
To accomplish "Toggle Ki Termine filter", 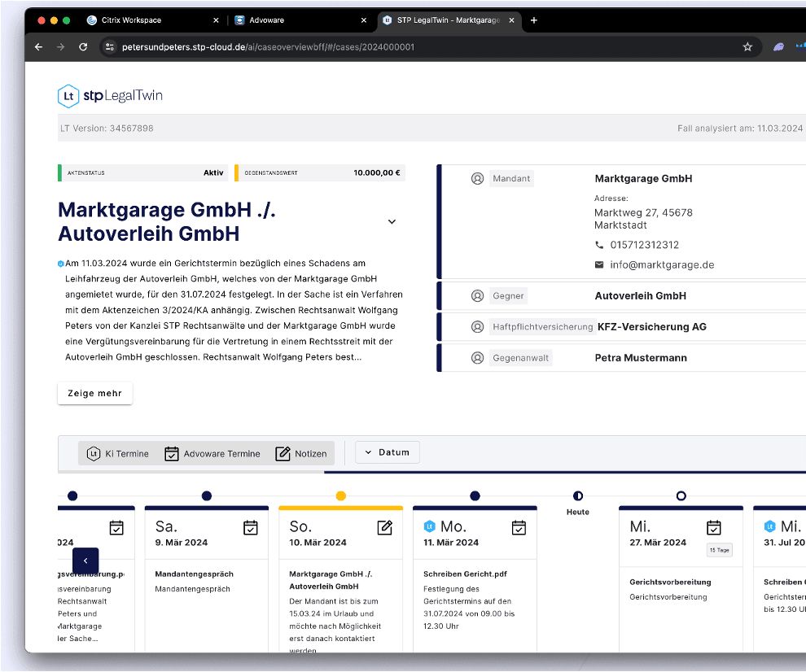I will tap(118, 454).
